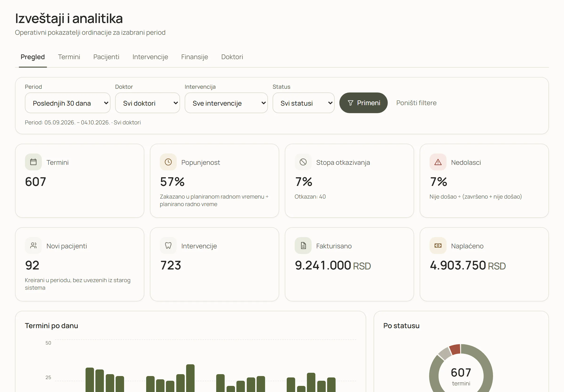
Task: Apply filters with the Primeni button
Action: coord(363,103)
